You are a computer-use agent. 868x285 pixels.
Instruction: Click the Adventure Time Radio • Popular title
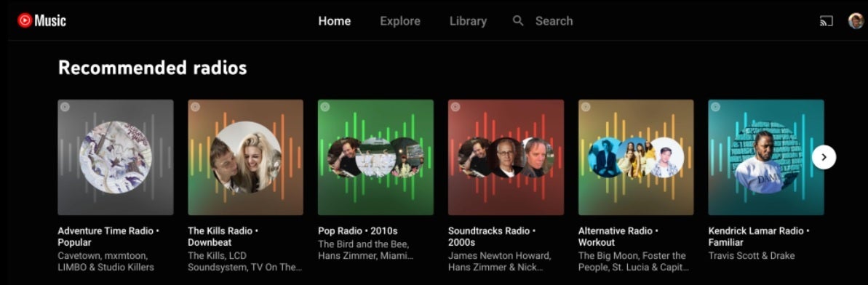(108, 236)
